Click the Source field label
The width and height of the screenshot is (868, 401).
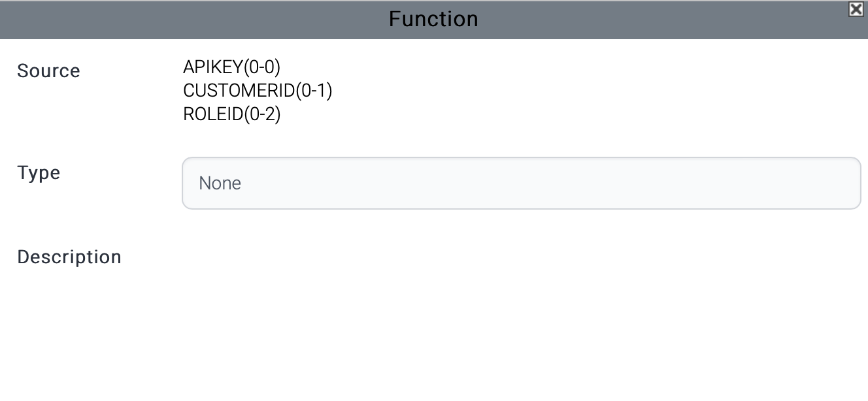tap(48, 71)
